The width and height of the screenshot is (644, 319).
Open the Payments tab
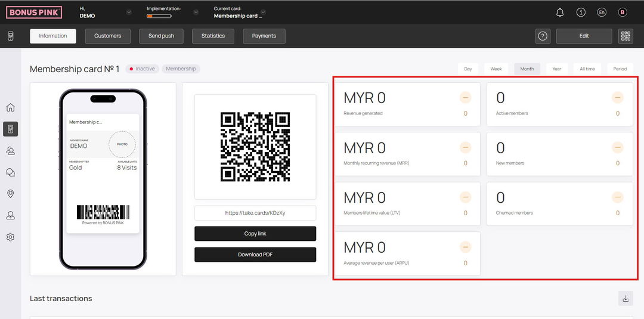coord(264,36)
